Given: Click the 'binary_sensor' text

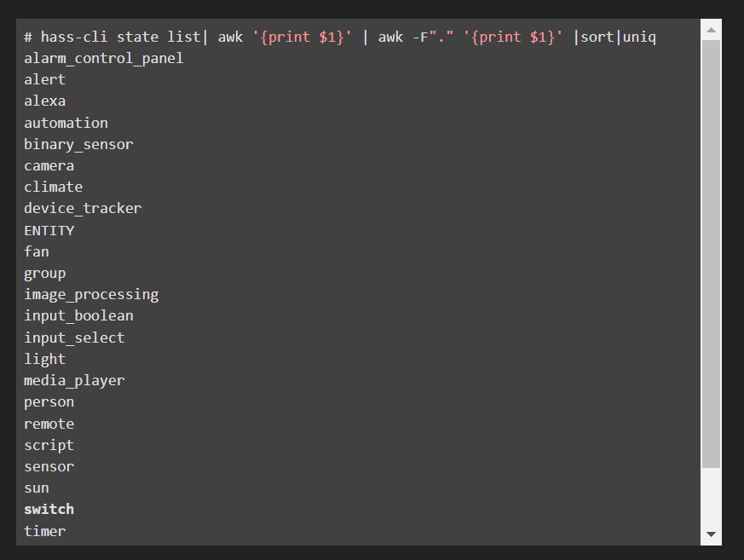Looking at the screenshot, I should tap(78, 144).
